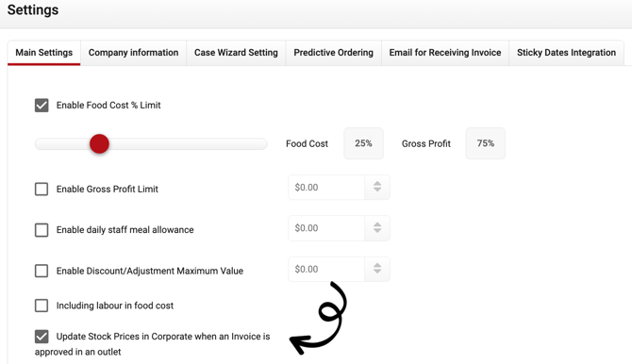Switch to Company information tab
632x364 pixels.
pos(133,53)
